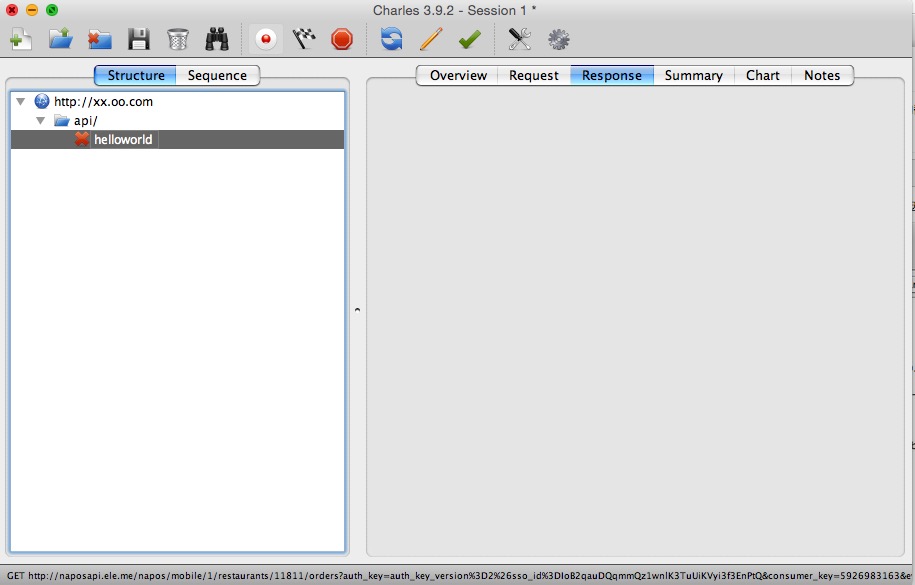Toggle breakpoints with red stop sign icon

(x=341, y=39)
